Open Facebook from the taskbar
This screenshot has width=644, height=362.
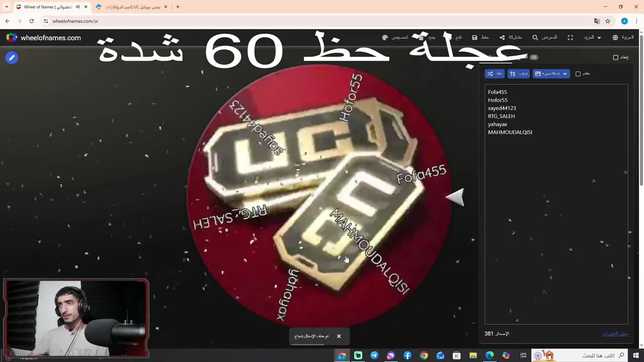408,355
